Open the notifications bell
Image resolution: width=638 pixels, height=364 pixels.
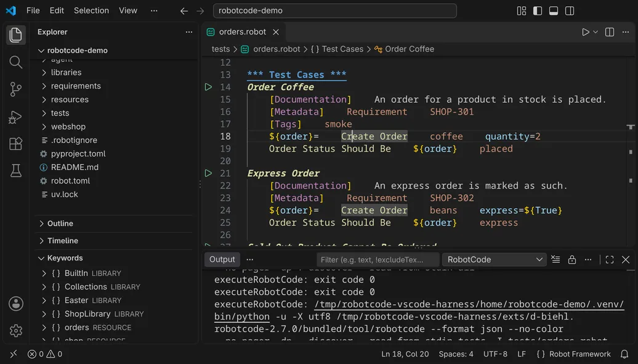point(624,354)
